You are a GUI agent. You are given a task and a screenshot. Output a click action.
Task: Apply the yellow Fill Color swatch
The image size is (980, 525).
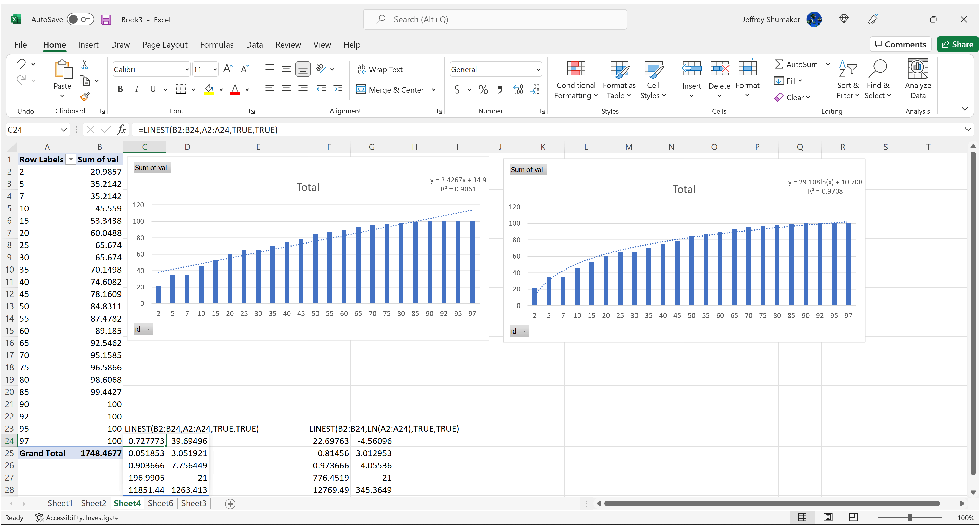[209, 89]
